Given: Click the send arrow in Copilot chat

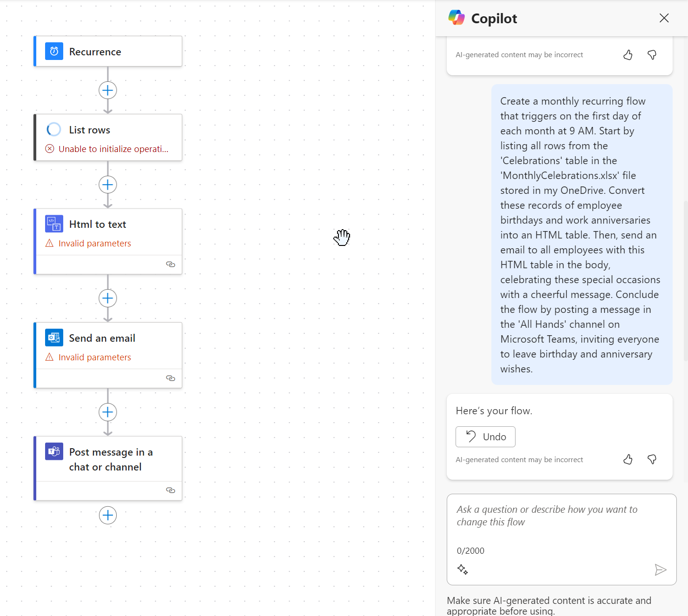Looking at the screenshot, I should coord(660,570).
